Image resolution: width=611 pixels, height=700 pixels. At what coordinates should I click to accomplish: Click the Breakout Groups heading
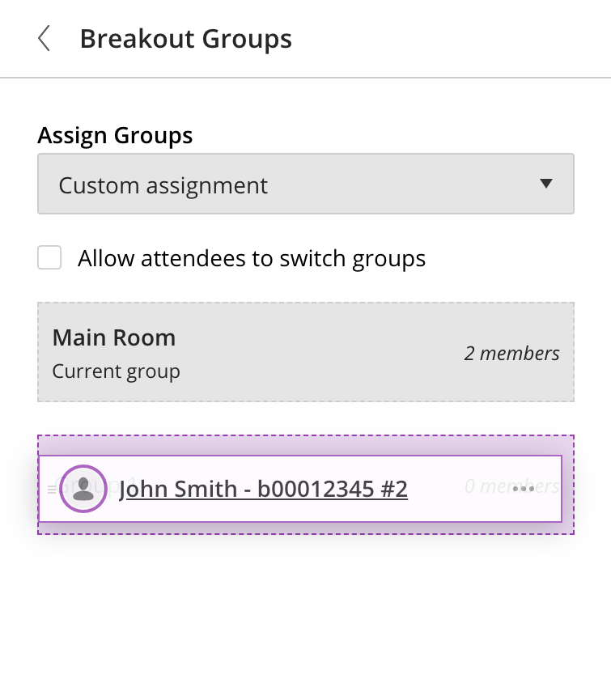point(185,39)
